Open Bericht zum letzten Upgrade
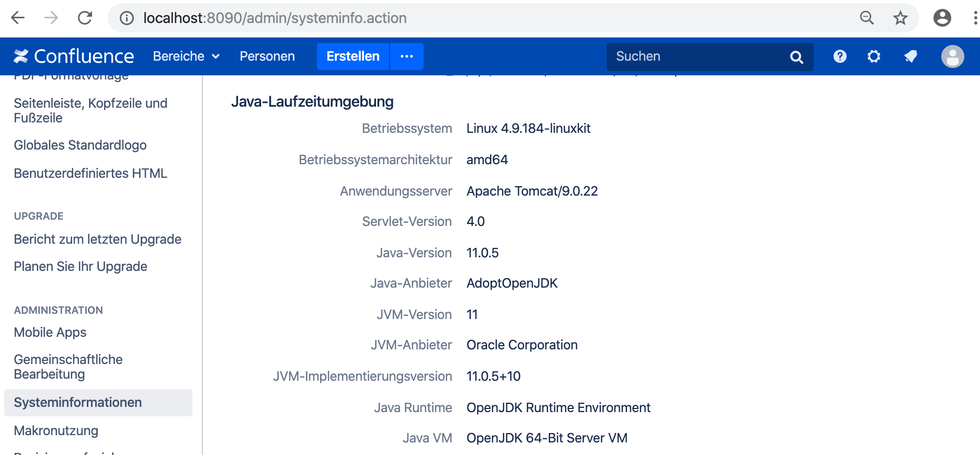The image size is (980, 455). [98, 239]
